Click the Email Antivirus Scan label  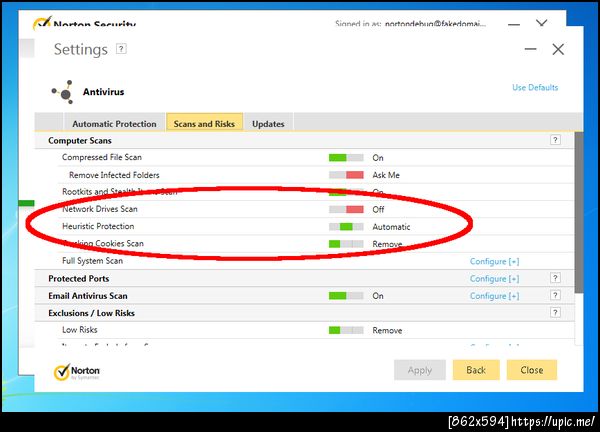(x=88, y=296)
